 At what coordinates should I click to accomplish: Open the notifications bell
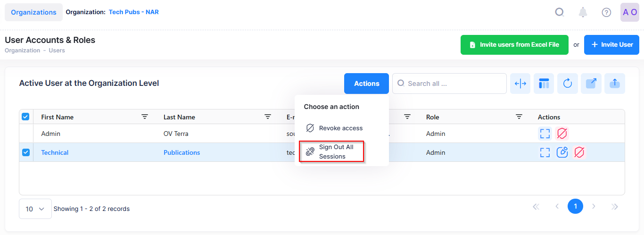(x=583, y=12)
